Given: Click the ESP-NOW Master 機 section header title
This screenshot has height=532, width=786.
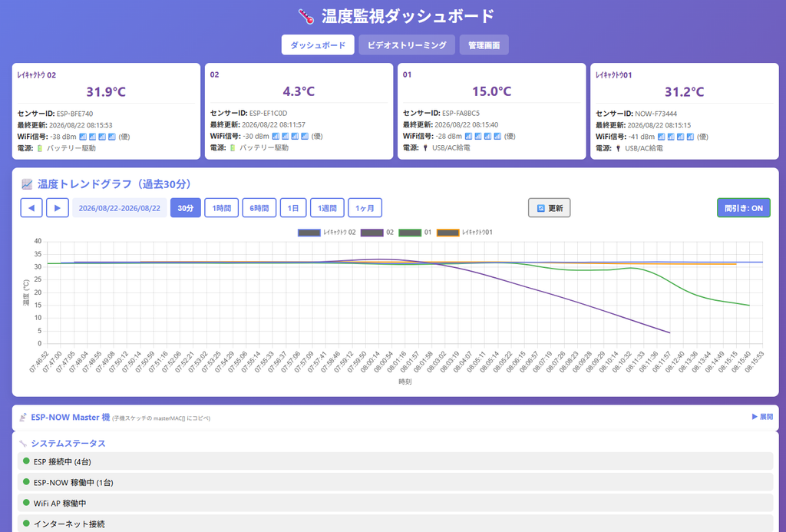Looking at the screenshot, I should [x=70, y=417].
